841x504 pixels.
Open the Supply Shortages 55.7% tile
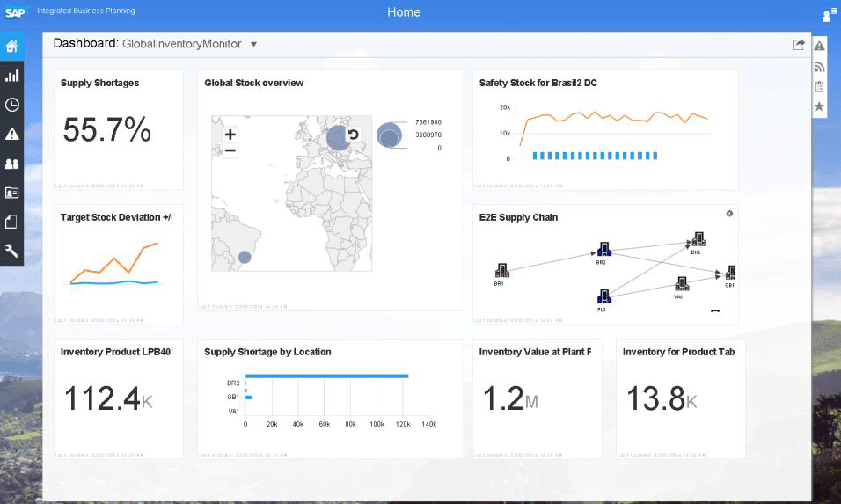[119, 130]
